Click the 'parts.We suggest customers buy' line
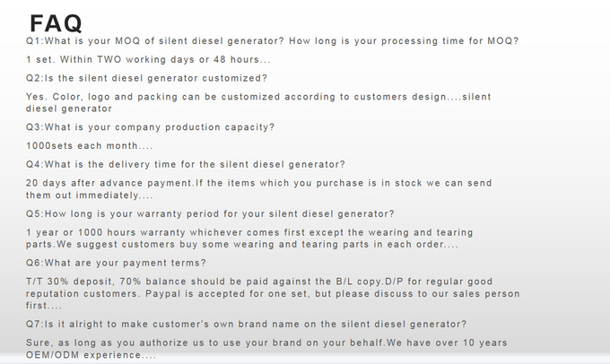 click(242, 245)
